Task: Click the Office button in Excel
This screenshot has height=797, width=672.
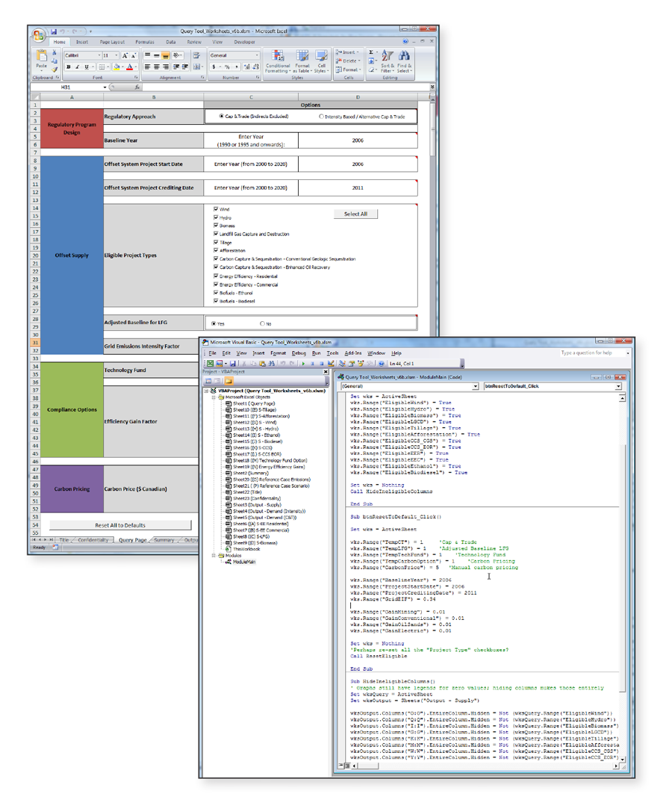Action: pyautogui.click(x=39, y=34)
